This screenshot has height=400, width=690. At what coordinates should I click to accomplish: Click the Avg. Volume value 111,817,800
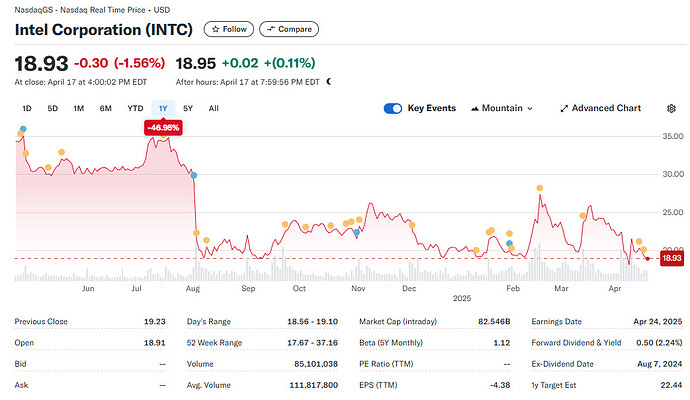tap(313, 385)
